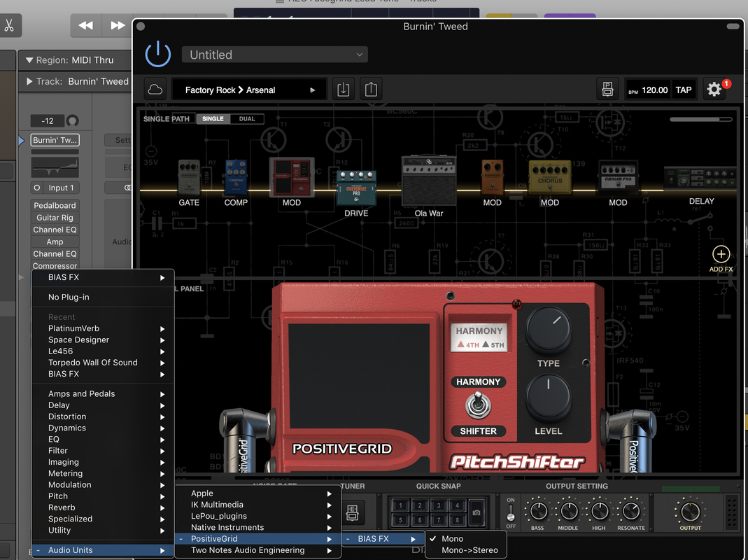
Task: Click the ADD FX plus icon
Action: point(721,254)
